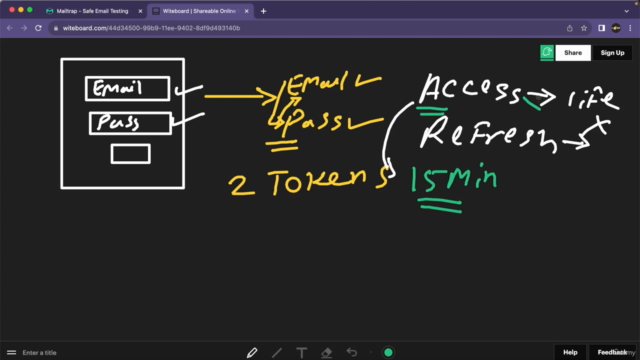Bookmark this page with the star
This screenshot has width=640, height=360.
tap(584, 28)
